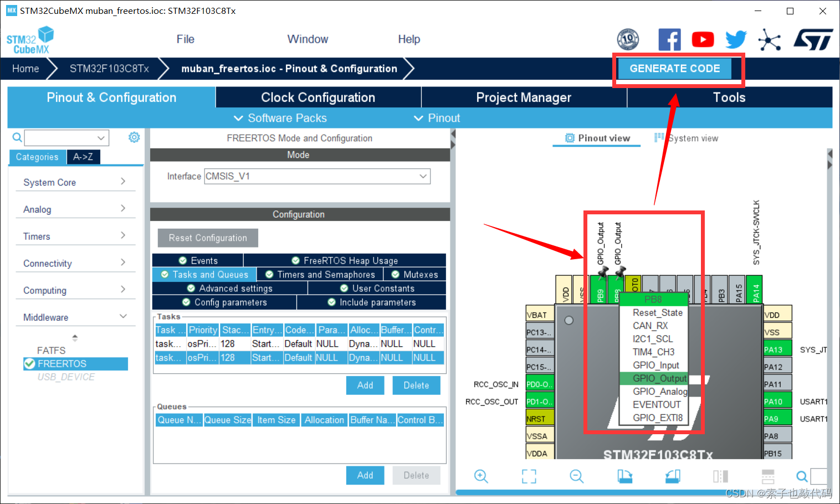This screenshot has width=840, height=504.
Task: Open the Mutexes tab
Action: click(x=414, y=274)
